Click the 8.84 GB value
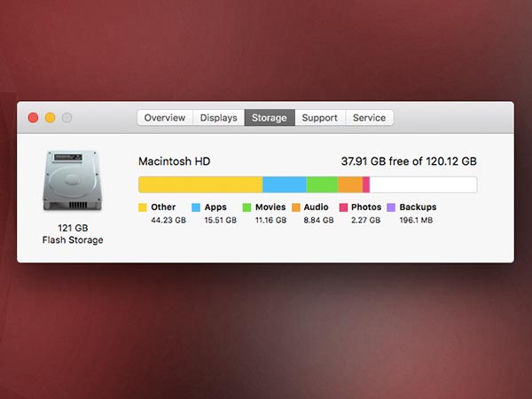This screenshot has width=532, height=399. tap(318, 220)
